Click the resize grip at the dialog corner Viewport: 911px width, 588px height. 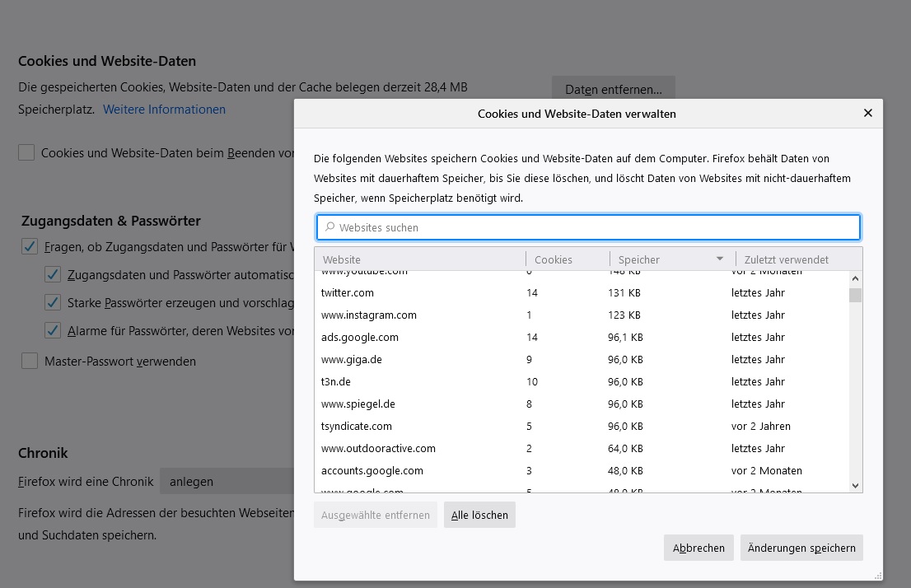tap(877, 575)
